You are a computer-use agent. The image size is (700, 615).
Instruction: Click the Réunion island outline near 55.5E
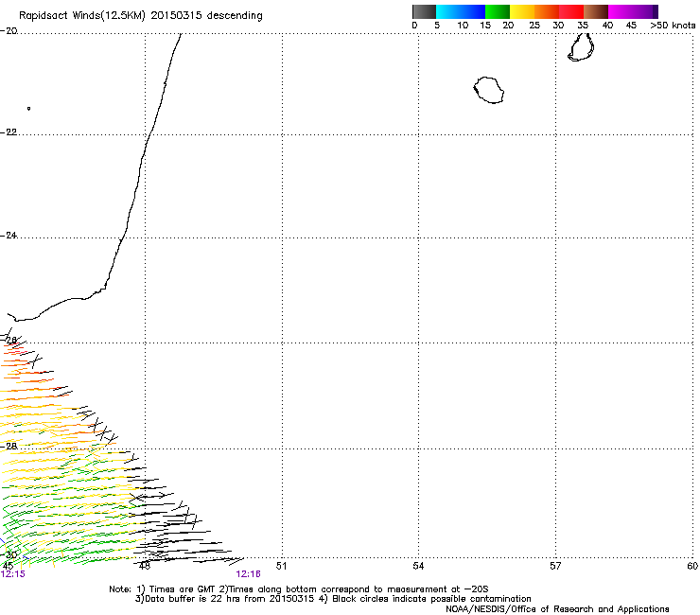489,90
